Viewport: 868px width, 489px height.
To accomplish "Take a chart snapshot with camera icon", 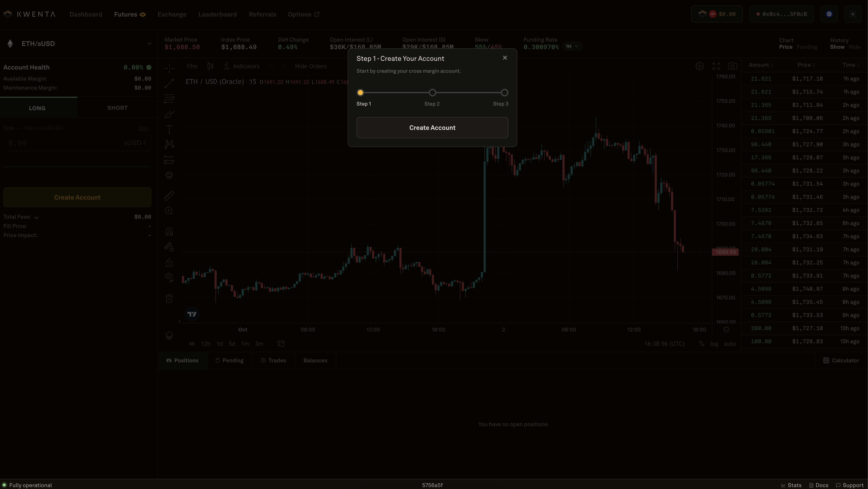I will (x=732, y=66).
